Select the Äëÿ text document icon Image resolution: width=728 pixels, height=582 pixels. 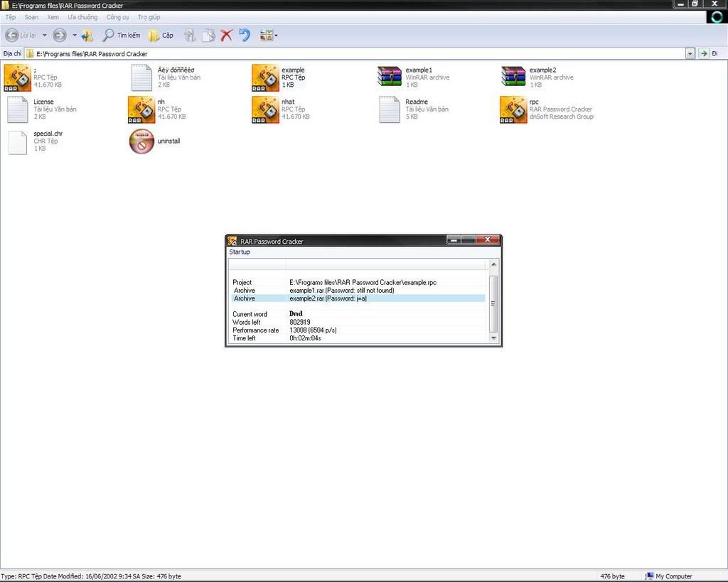(141, 77)
